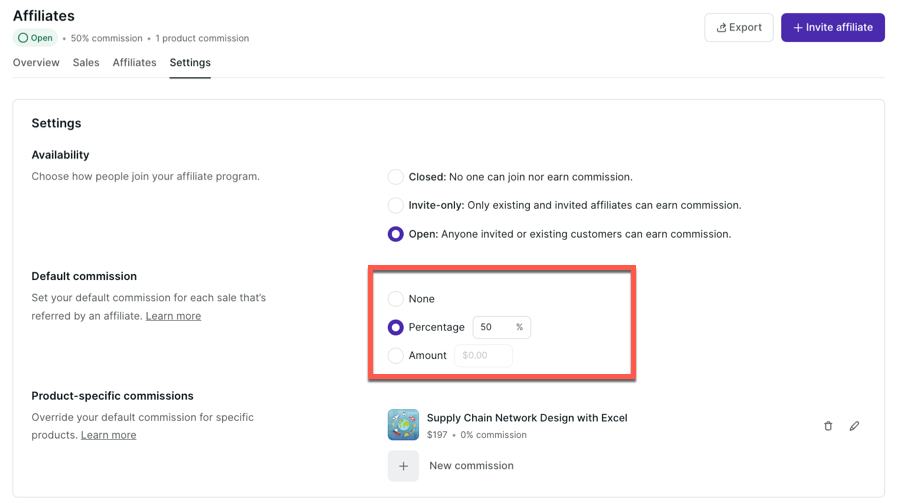
Task: Click in the percentage value field
Action: pyautogui.click(x=494, y=327)
